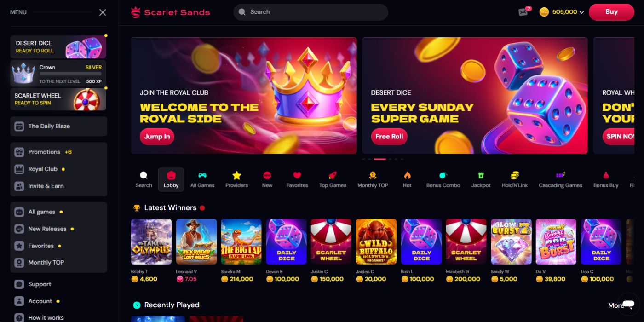The width and height of the screenshot is (644, 322).
Task: Open the Scarlet Wheel ready to spin card
Action: (x=58, y=99)
